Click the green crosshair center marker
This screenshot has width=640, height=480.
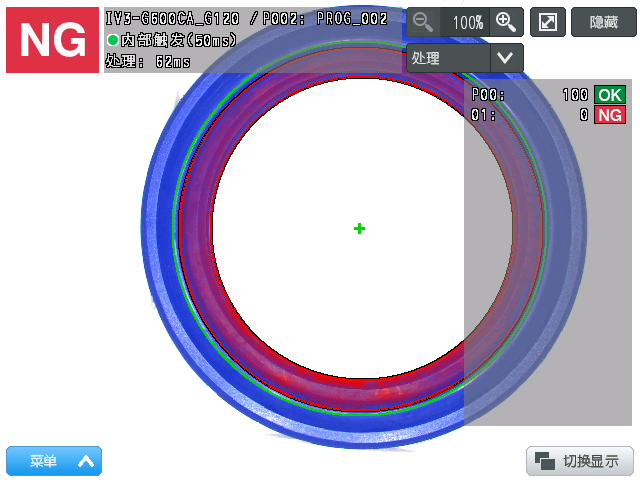click(359, 229)
